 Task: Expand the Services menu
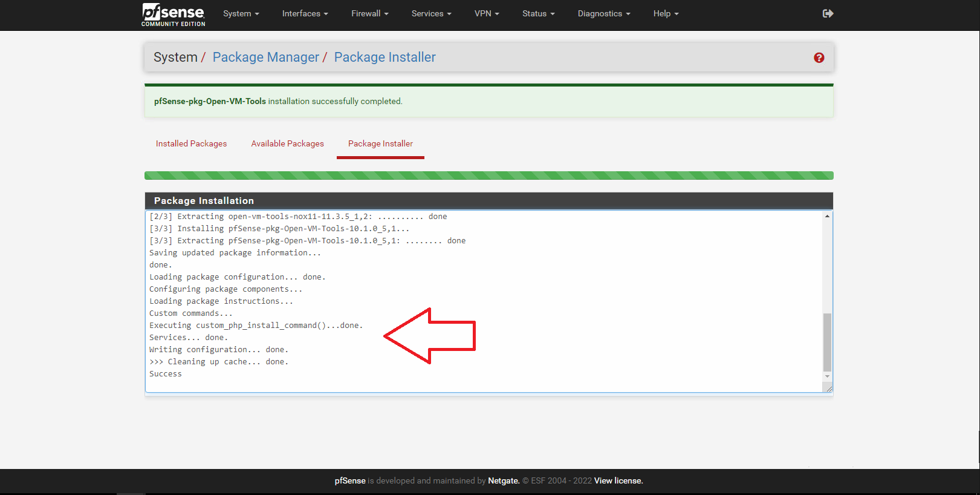click(432, 13)
